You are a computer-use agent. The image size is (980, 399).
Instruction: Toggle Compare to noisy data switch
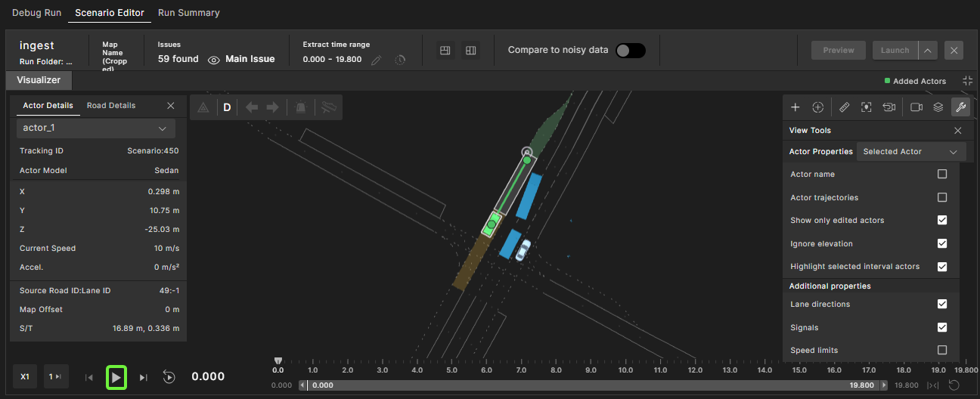tap(630, 50)
